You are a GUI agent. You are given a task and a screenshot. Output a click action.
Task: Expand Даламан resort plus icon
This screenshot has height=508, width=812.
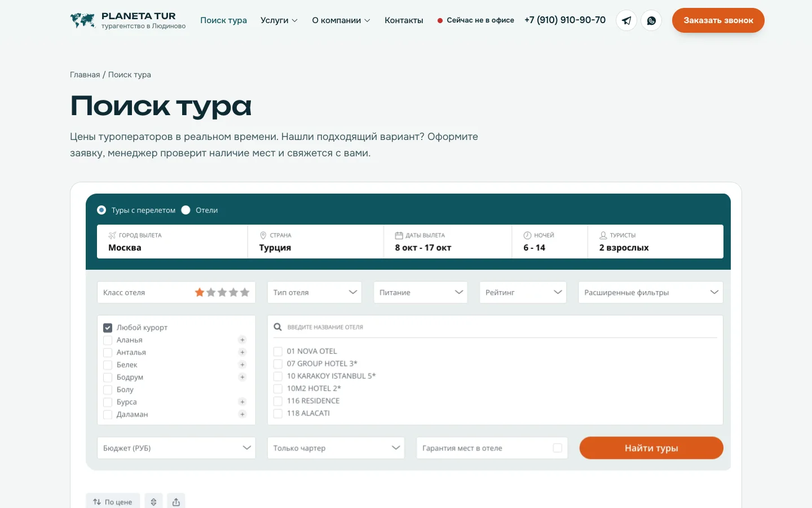[242, 414]
